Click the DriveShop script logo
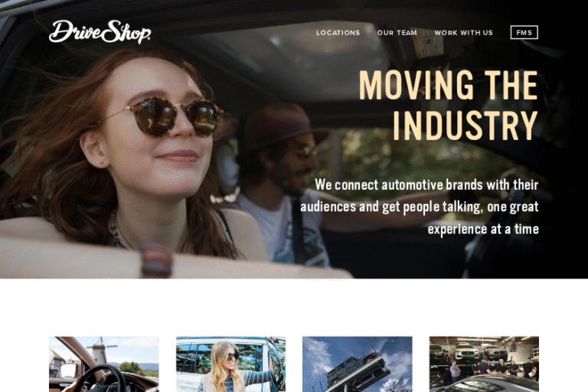588x392 pixels. click(x=100, y=32)
